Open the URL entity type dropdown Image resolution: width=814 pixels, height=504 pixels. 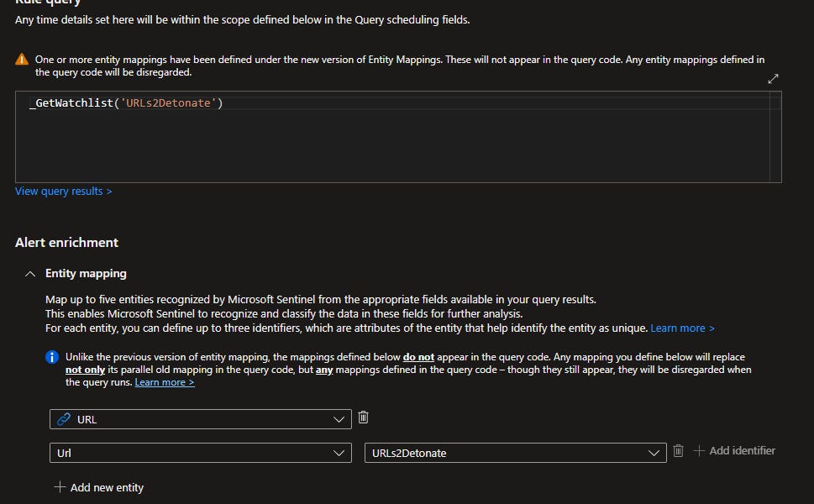click(339, 418)
